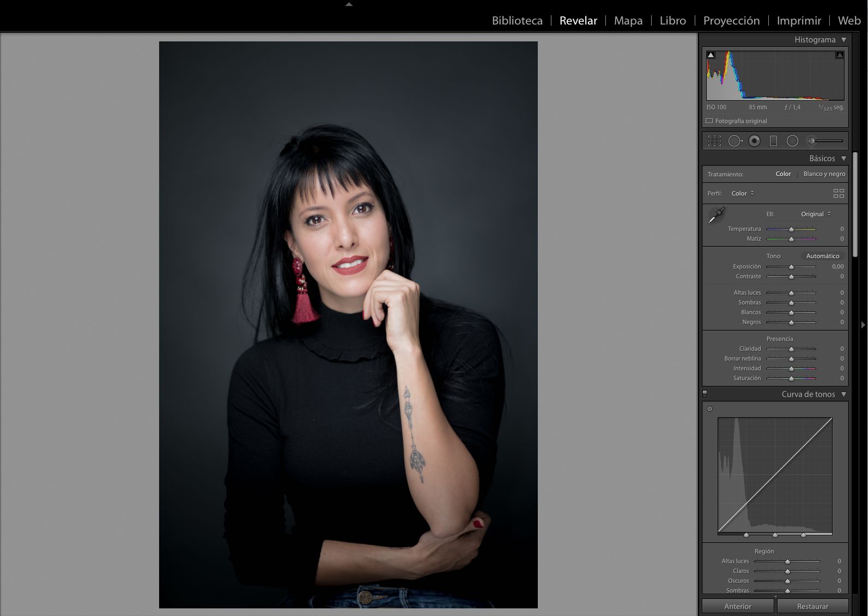Select the Red Eye Correction tool icon

coord(755,141)
